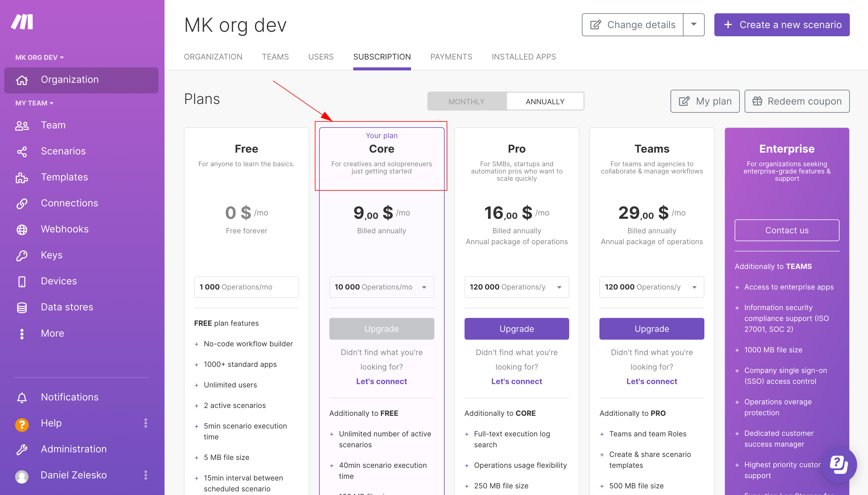Open Notifications bell icon

pos(22,397)
